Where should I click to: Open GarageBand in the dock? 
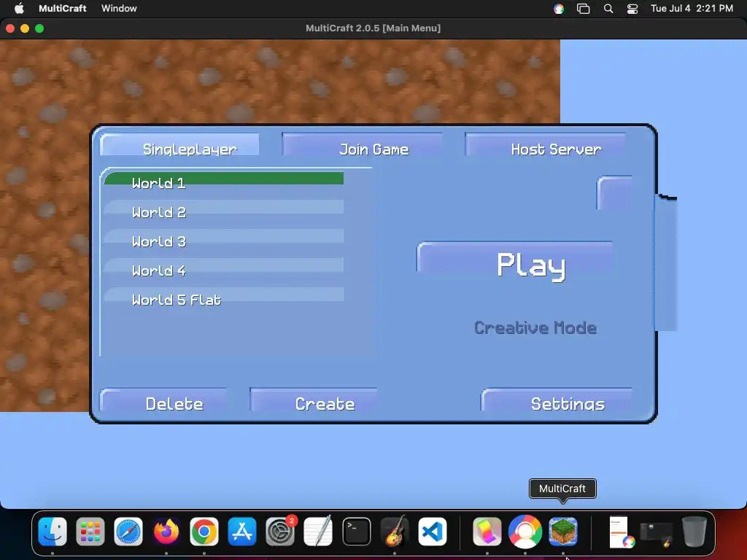pyautogui.click(x=395, y=532)
